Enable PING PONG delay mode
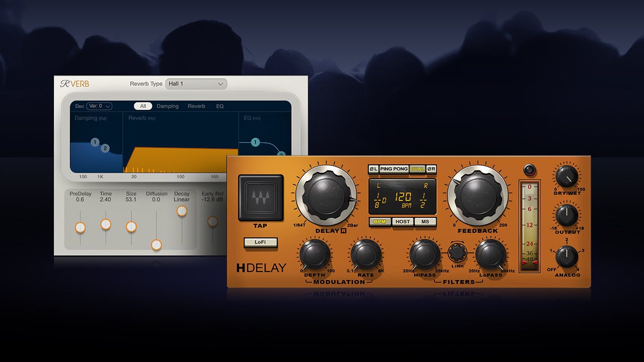Image resolution: width=644 pixels, height=362 pixels. (x=394, y=169)
